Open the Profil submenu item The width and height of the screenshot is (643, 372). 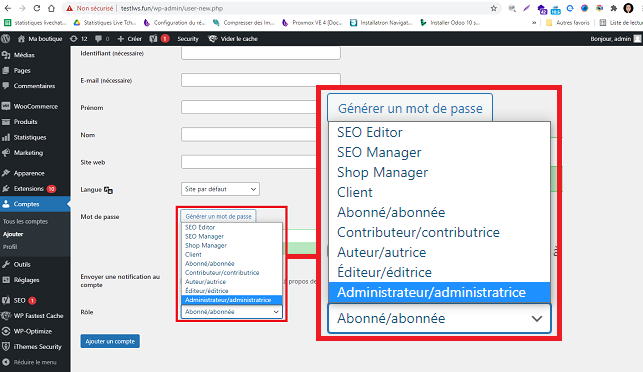pos(10,247)
